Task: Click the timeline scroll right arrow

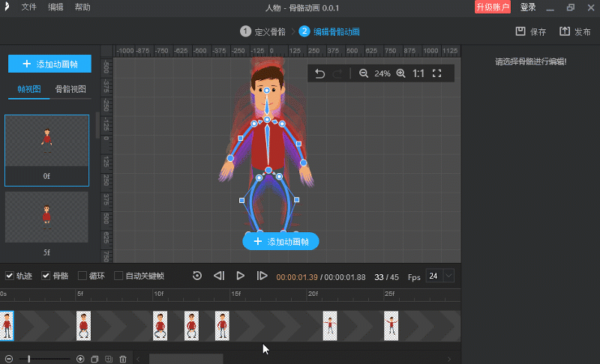Action: click(449, 359)
